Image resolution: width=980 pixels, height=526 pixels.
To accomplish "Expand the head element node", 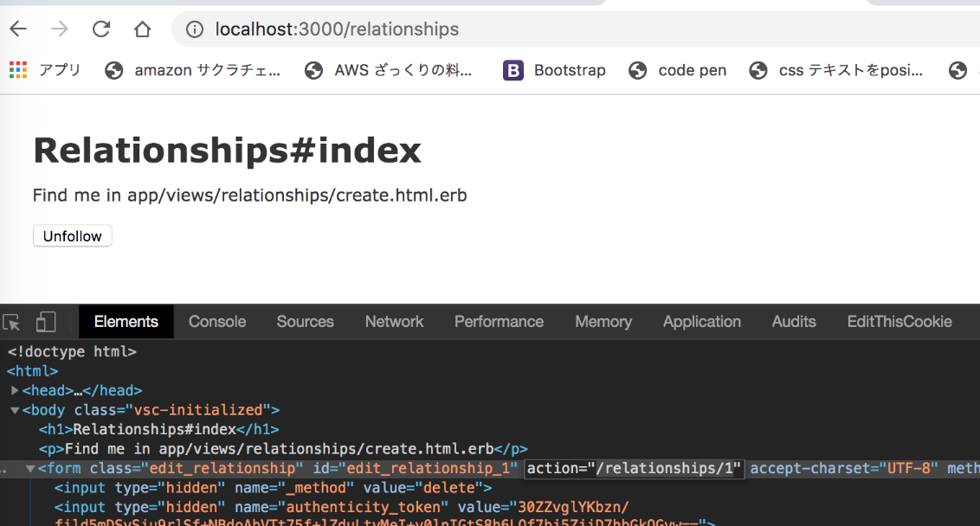I will coord(15,390).
